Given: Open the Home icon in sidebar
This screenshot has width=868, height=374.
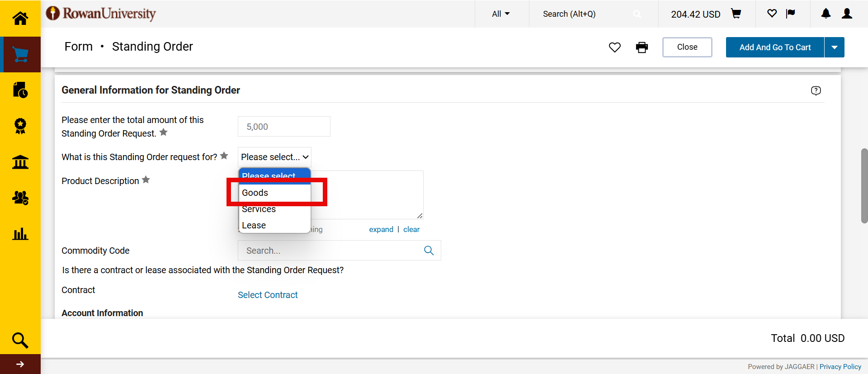Looking at the screenshot, I should pos(20,18).
